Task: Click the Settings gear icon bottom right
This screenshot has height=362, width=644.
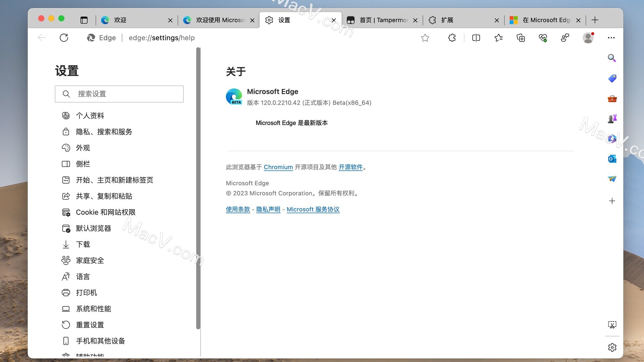Action: [x=612, y=347]
